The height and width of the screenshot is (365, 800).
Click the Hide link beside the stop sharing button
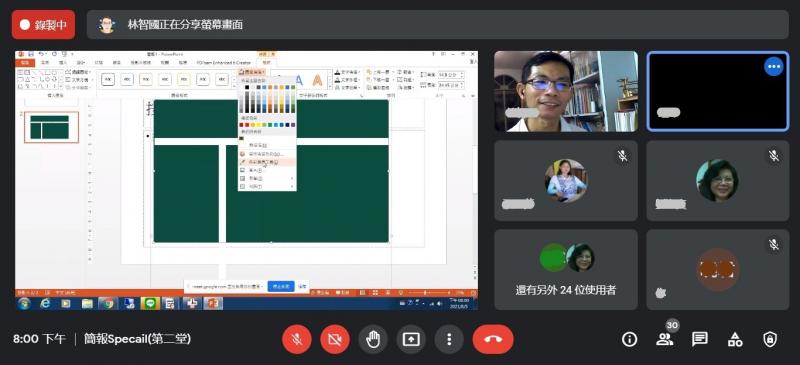(302, 286)
